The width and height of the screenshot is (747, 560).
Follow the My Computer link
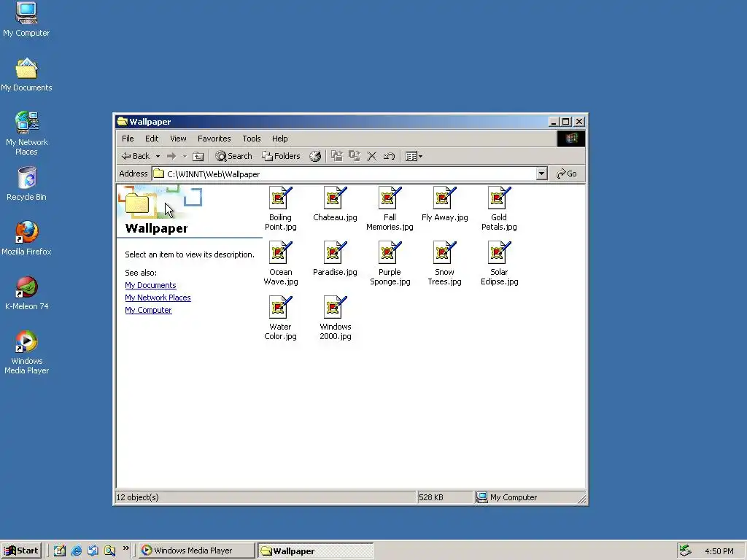point(148,310)
